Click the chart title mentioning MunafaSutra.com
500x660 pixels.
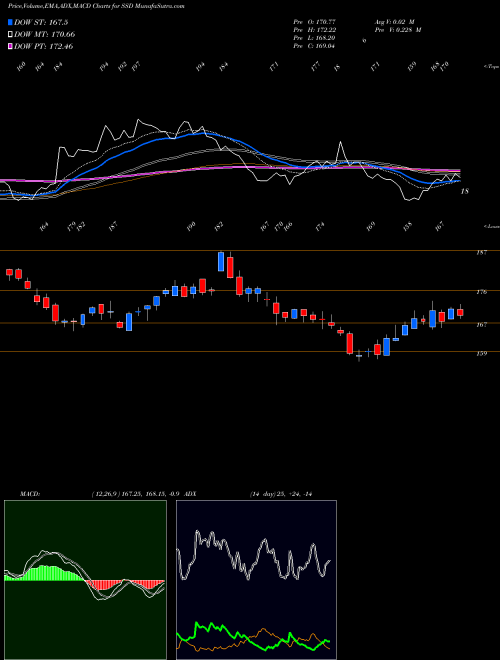(x=96, y=6)
